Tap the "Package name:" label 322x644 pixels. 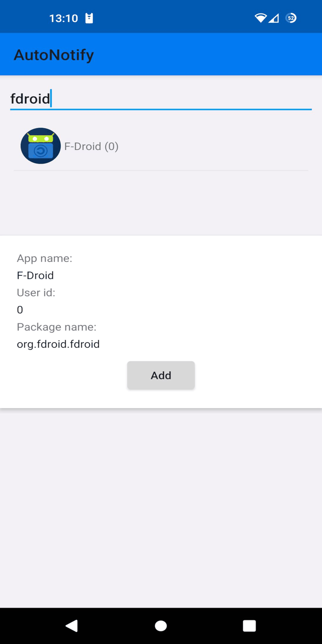coord(57,327)
